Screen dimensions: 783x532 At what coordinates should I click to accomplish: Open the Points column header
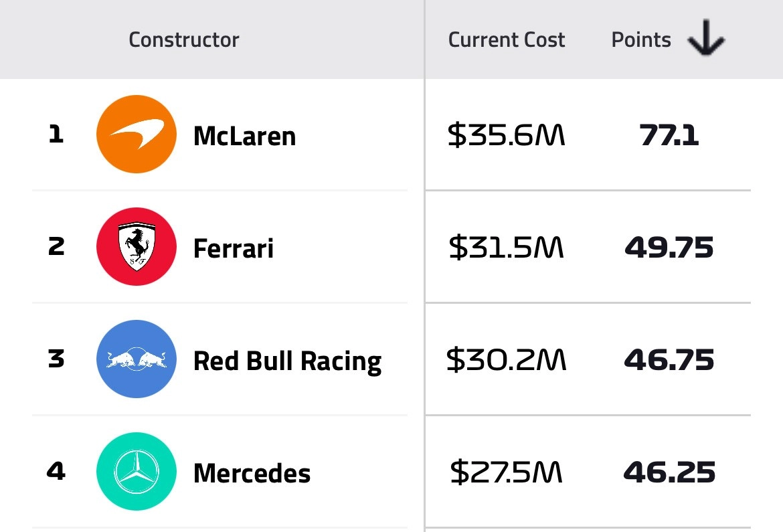[x=640, y=39]
